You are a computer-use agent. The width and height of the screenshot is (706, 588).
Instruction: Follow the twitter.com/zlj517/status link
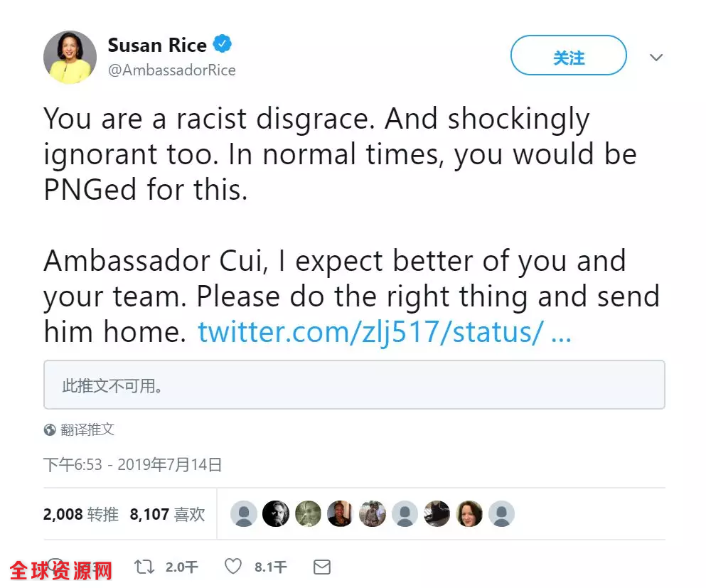point(384,331)
